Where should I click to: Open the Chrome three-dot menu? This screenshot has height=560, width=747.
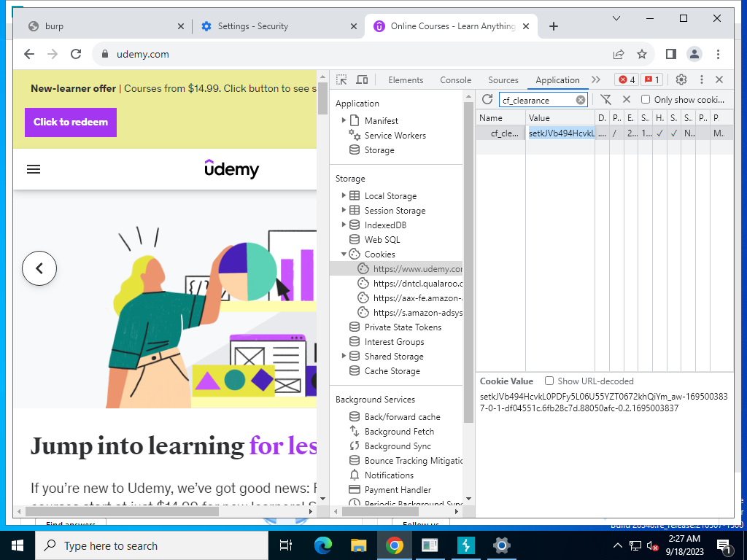(718, 54)
